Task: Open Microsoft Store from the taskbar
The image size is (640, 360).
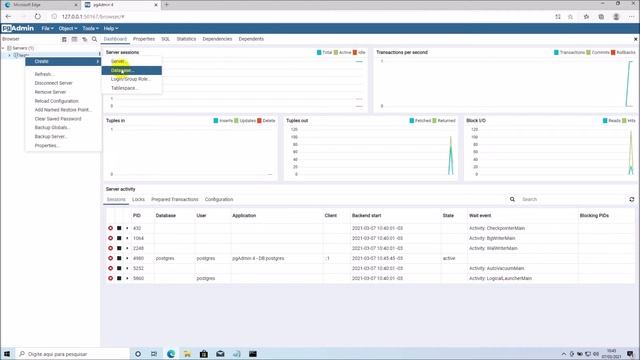Action: (x=204, y=354)
